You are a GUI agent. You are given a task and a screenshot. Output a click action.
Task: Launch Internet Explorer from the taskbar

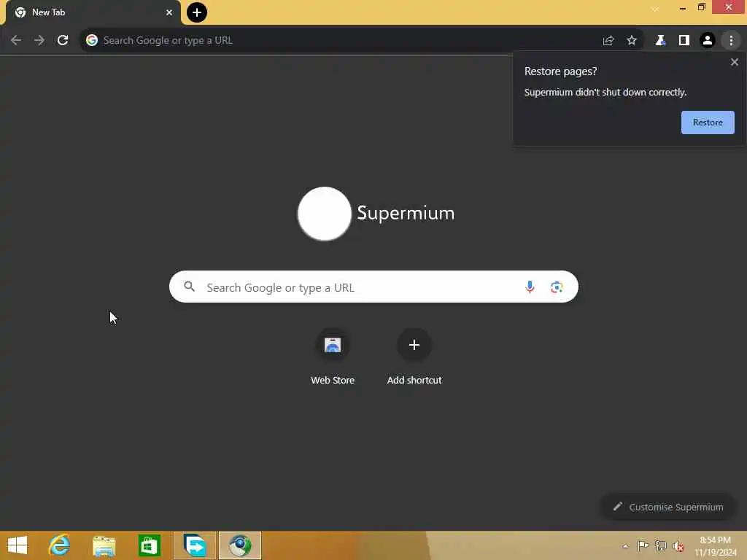point(59,545)
